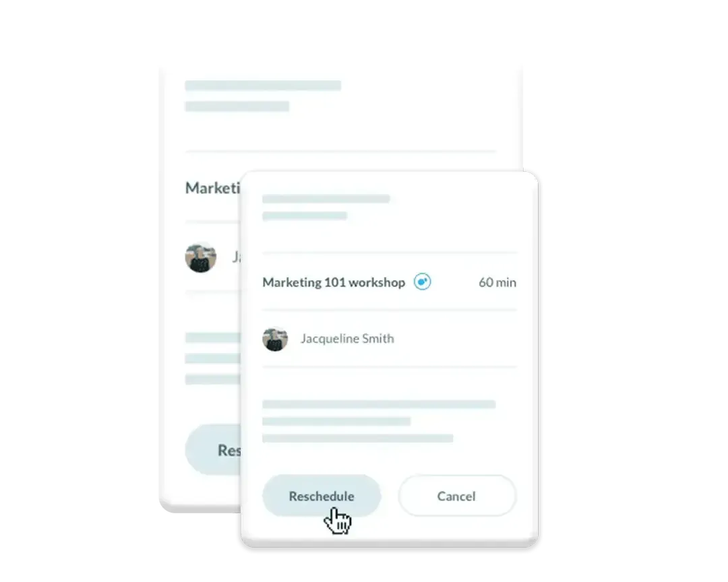Click the shortest description placeholder bar, front card
728x582 pixels.
coord(336,422)
